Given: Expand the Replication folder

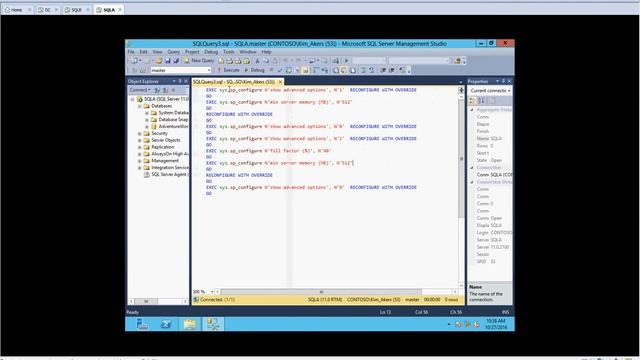Looking at the screenshot, I should click(140, 147).
